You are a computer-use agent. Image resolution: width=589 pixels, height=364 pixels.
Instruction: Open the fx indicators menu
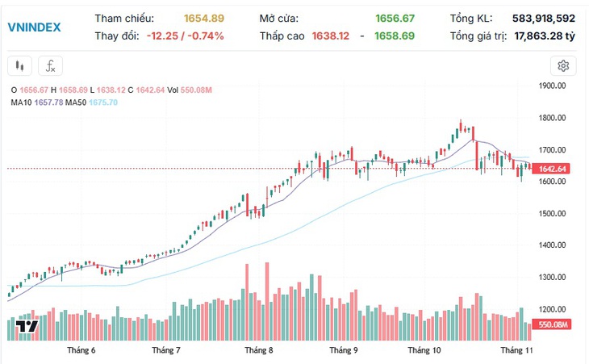(50, 66)
